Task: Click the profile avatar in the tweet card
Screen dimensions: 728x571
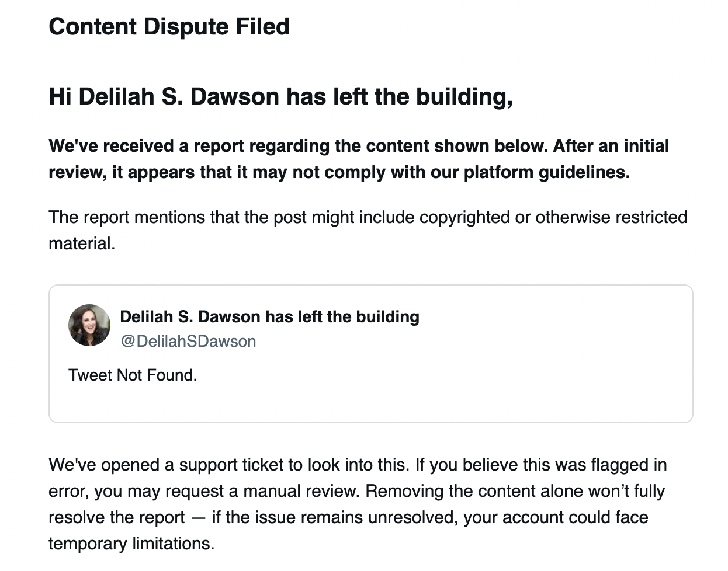Action: [x=89, y=325]
